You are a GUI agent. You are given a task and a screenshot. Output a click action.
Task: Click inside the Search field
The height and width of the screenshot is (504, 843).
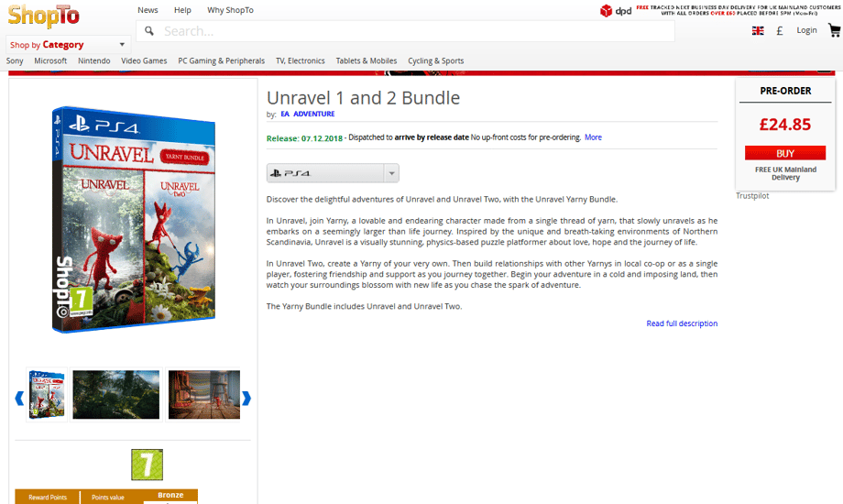tap(405, 31)
